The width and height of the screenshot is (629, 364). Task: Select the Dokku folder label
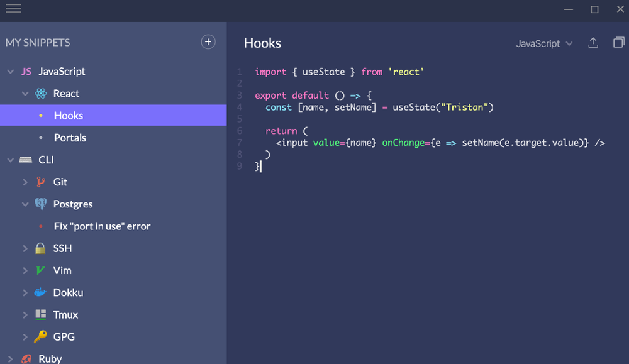click(x=68, y=292)
